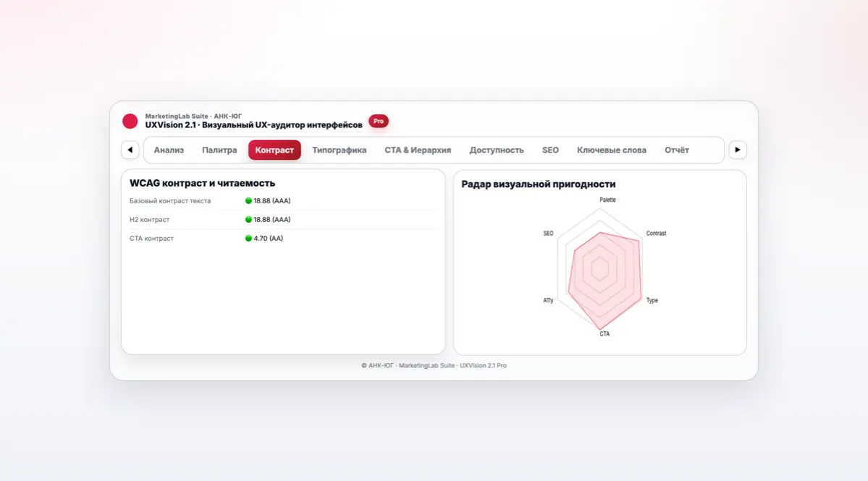
Task: Switch to the Отчёт tab
Action: [x=676, y=150]
